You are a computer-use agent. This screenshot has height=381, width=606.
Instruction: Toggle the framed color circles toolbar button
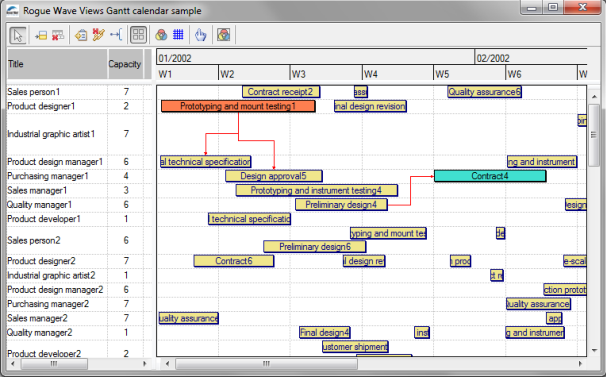click(223, 35)
